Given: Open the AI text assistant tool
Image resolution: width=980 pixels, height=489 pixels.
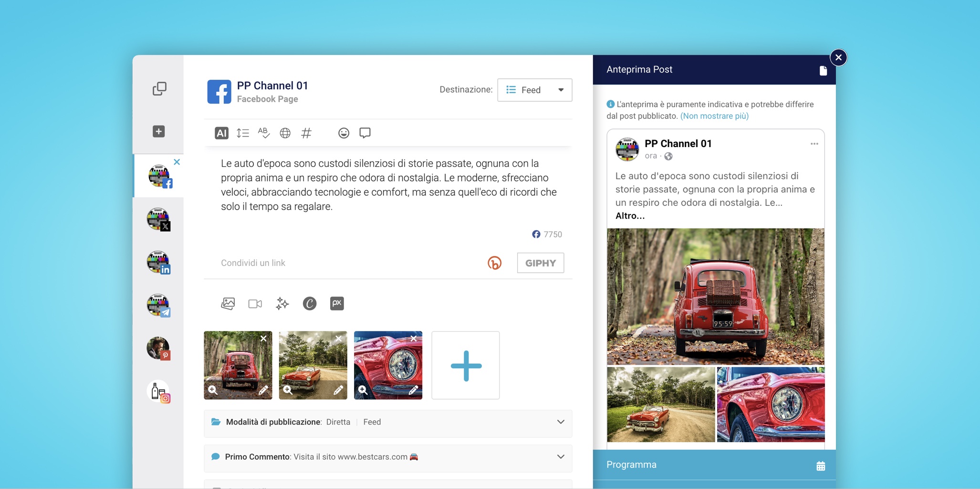Looking at the screenshot, I should click(221, 133).
